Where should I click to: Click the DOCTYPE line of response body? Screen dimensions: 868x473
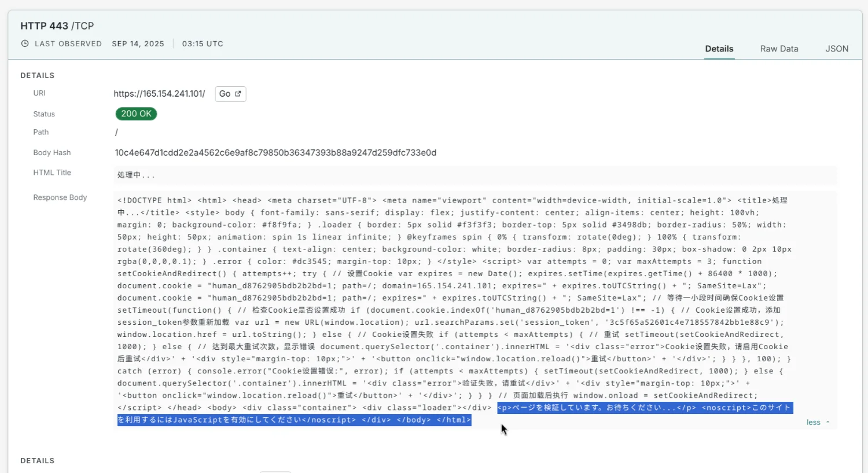click(453, 200)
